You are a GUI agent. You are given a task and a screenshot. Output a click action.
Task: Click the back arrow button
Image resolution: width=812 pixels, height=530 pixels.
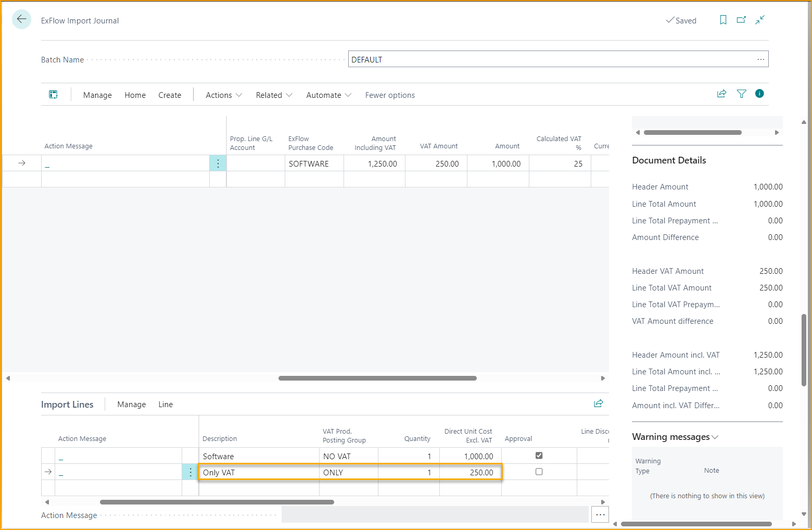21,20
